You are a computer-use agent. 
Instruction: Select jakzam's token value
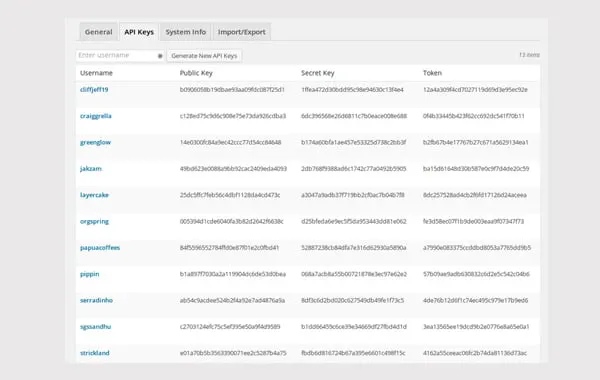point(476,169)
